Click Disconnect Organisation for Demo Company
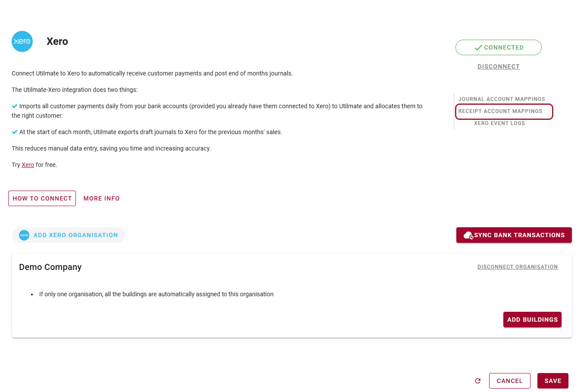This screenshot has width=587, height=392. tap(518, 267)
